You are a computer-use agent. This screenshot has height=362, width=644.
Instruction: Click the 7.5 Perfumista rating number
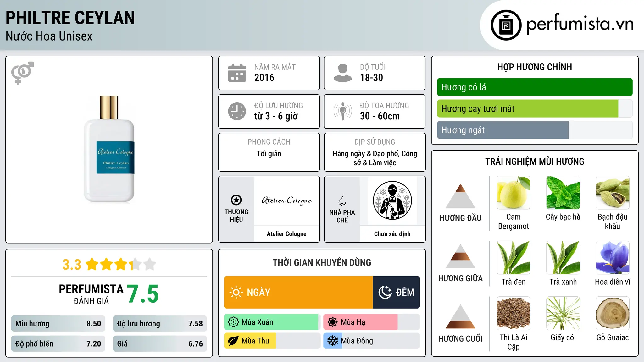143,294
